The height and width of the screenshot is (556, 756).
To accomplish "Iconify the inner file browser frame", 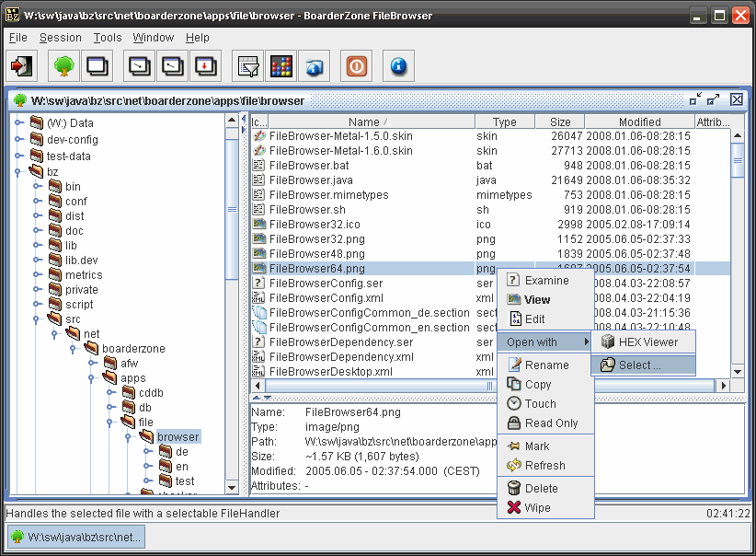I will coord(695,99).
